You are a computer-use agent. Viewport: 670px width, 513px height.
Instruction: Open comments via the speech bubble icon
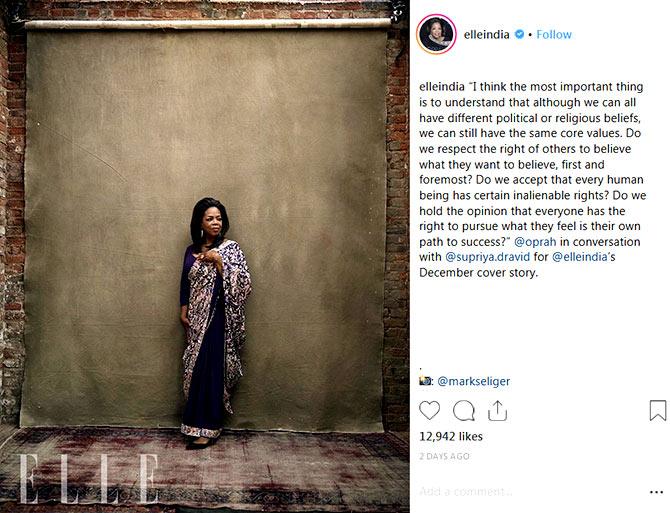tap(464, 411)
